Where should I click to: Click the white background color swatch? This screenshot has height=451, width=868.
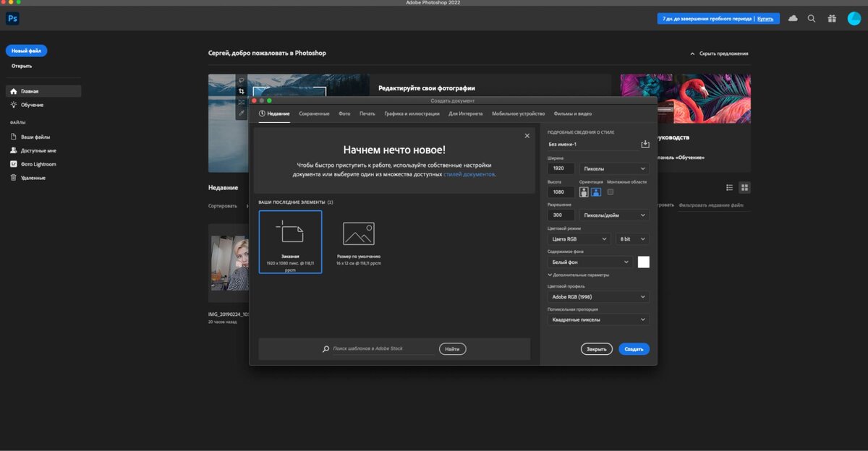tap(643, 262)
